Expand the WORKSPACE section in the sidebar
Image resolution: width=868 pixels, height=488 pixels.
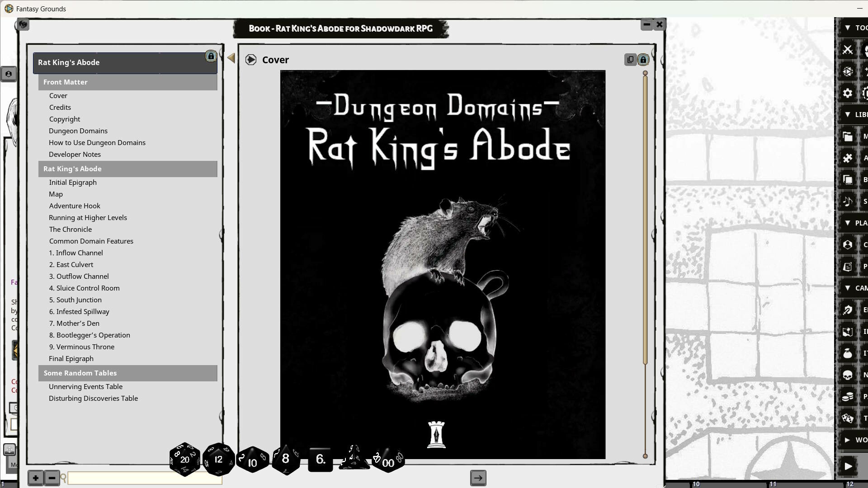(x=848, y=440)
